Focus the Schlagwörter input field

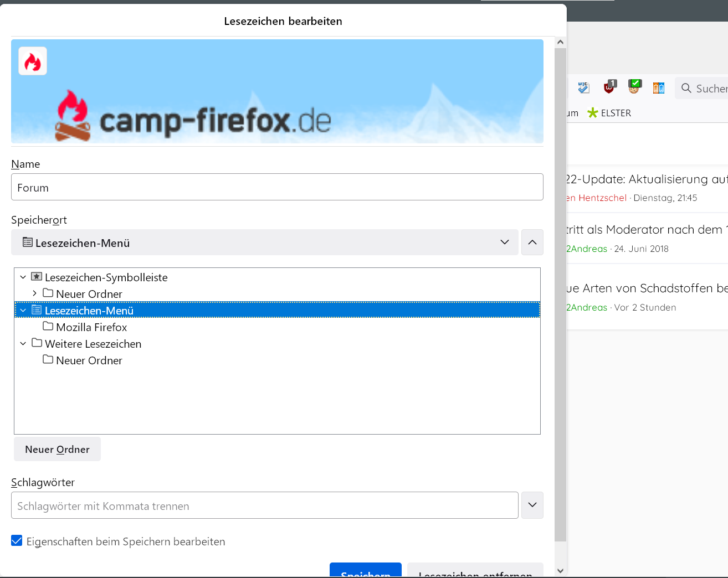point(265,505)
